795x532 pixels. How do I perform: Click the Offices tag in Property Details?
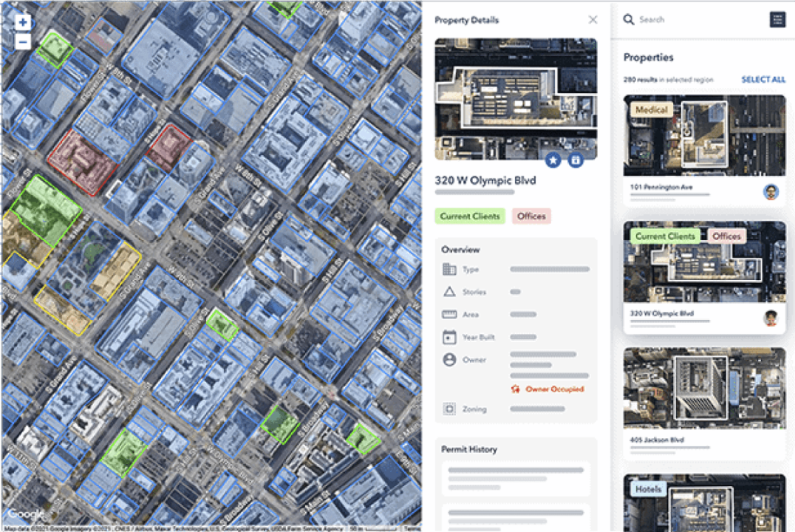pyautogui.click(x=531, y=216)
